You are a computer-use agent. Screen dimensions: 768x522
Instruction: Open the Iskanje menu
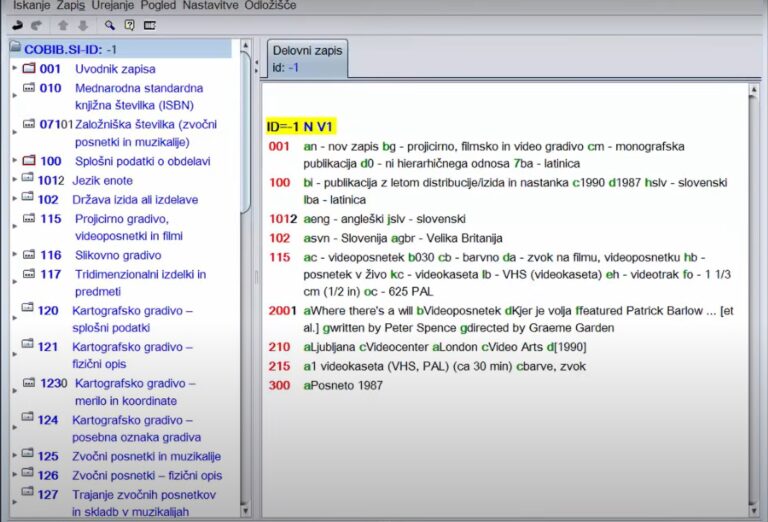tap(31, 6)
